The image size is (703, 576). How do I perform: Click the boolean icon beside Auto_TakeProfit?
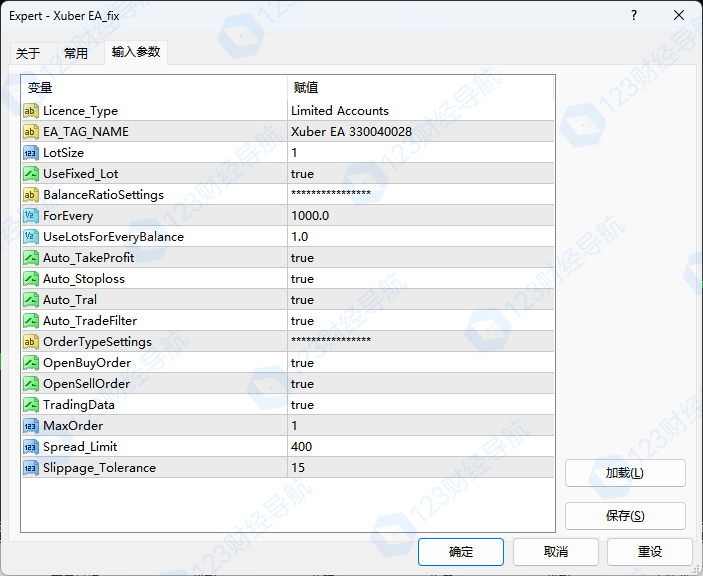(30, 258)
